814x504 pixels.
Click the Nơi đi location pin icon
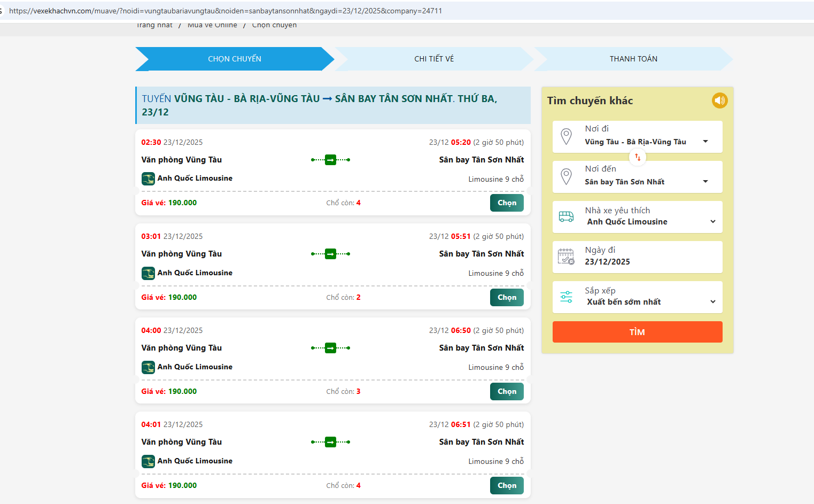[x=566, y=136]
